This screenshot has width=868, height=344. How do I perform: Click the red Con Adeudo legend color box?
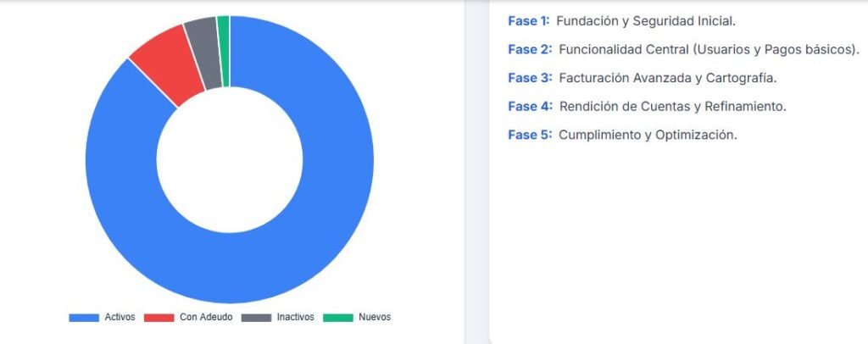[x=159, y=318]
